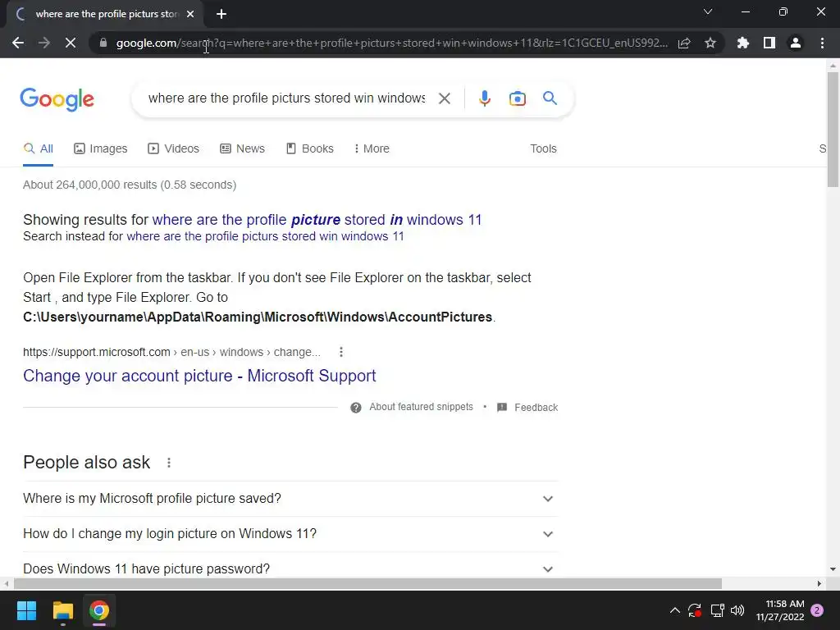Screen dimensions: 840x630
Task: Stop loading the page
Action: 71,43
